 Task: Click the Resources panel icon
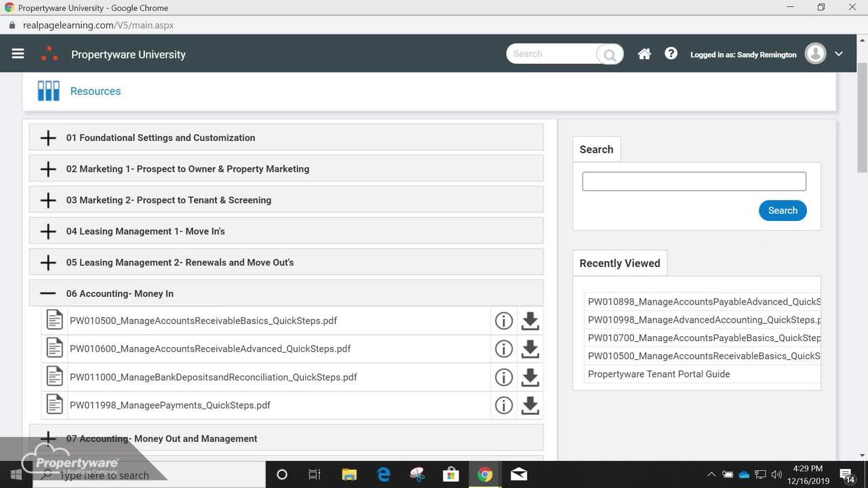point(47,90)
